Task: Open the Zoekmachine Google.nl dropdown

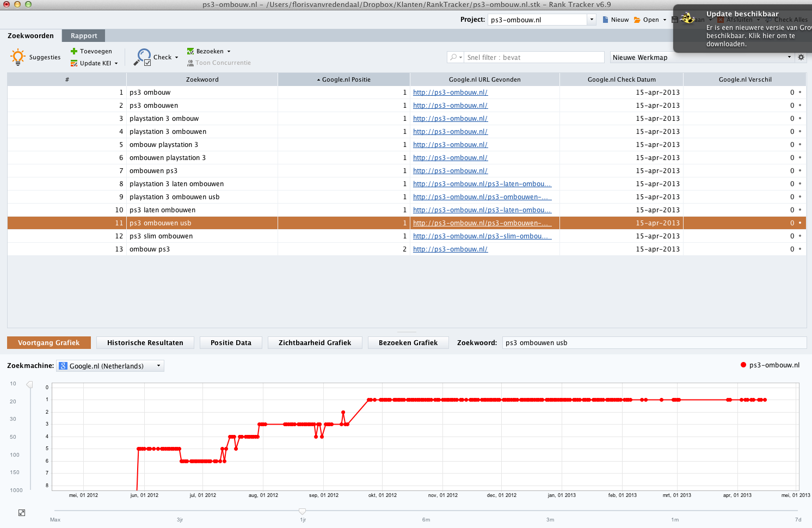Action: 110,366
